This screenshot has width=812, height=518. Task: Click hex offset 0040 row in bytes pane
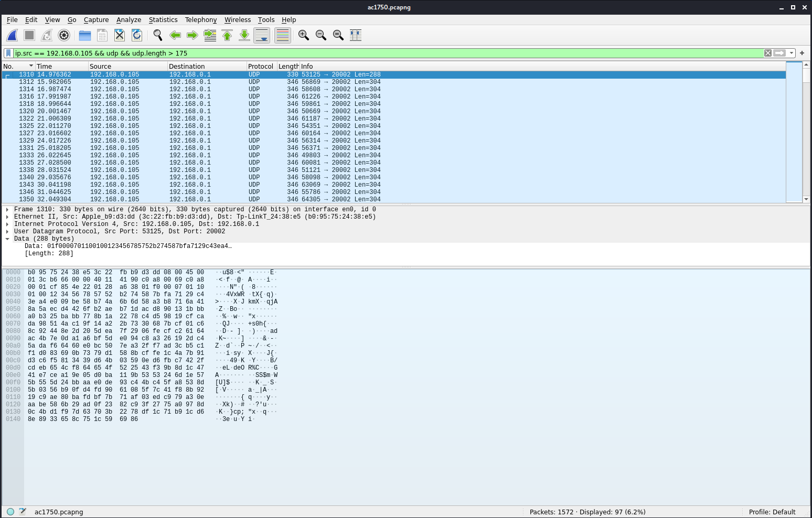(13, 301)
